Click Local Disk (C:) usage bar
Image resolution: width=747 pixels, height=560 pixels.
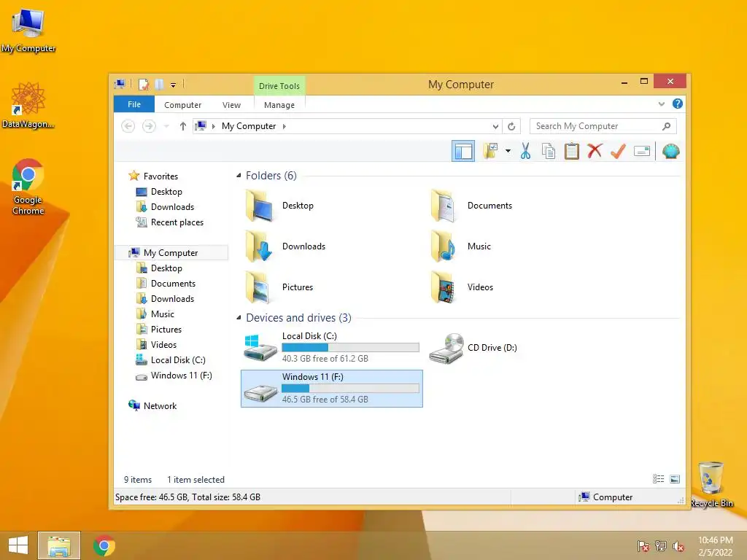click(351, 348)
